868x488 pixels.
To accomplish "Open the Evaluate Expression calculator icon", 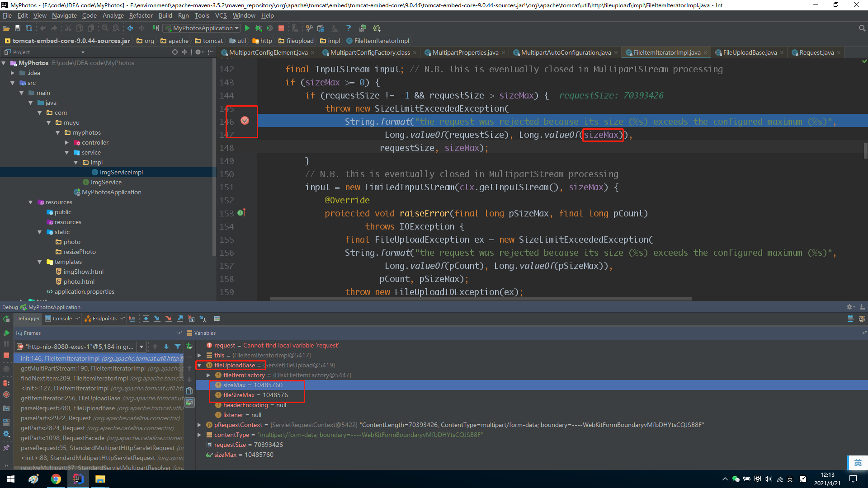I will pyautogui.click(x=217, y=319).
